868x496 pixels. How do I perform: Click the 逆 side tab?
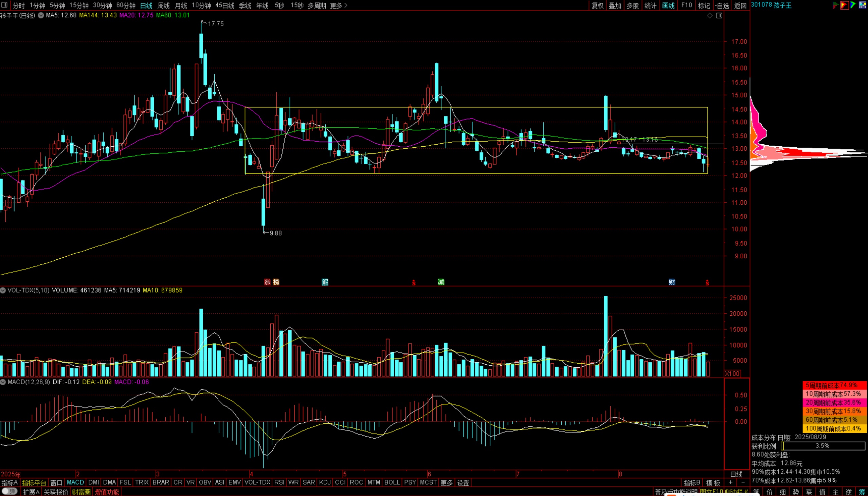point(849,492)
